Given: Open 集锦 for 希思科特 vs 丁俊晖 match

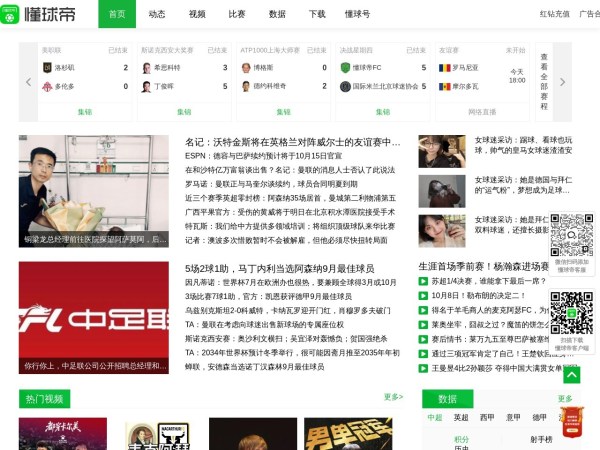Looking at the screenshot, I should pos(184,112).
